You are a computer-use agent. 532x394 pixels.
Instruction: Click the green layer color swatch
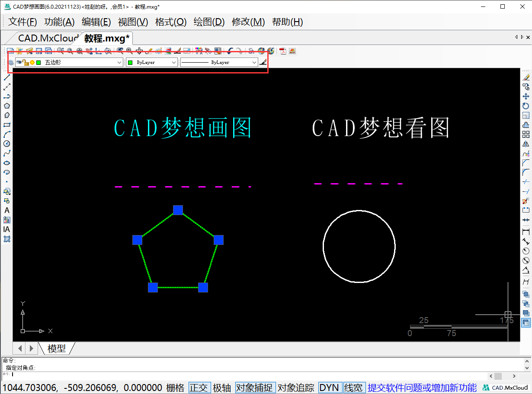point(38,63)
